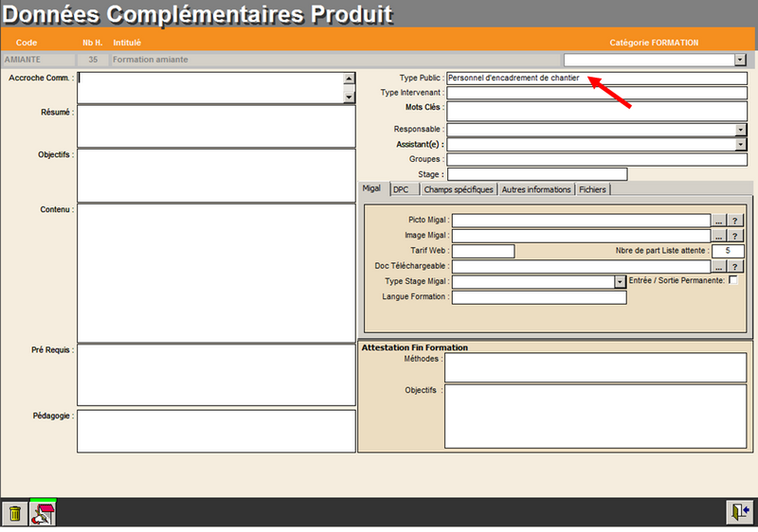Expand the Responsable dropdown
This screenshot has width=758, height=532.
[x=740, y=130]
